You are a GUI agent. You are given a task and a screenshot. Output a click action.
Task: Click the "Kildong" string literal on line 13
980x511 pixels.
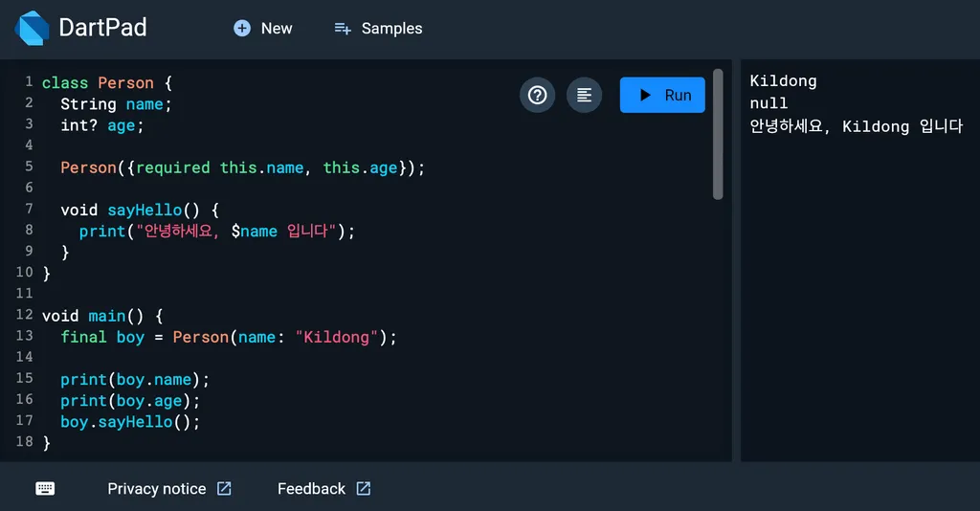pos(336,337)
